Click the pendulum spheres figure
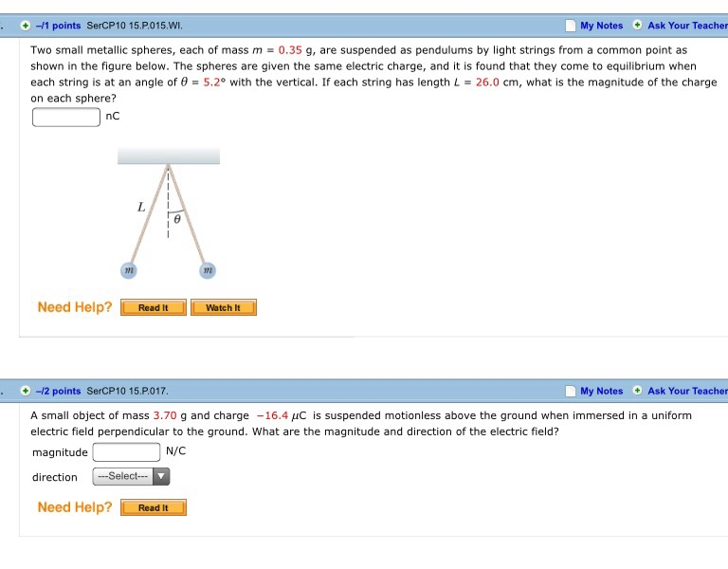The image size is (728, 569). click(x=169, y=213)
